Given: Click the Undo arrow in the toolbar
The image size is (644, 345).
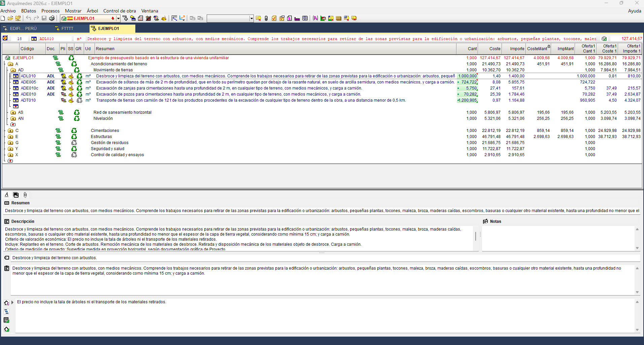Looking at the screenshot, I should point(29,18).
